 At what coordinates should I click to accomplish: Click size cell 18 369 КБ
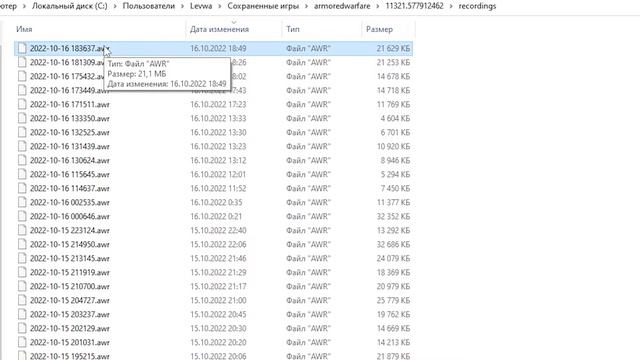(x=393, y=272)
